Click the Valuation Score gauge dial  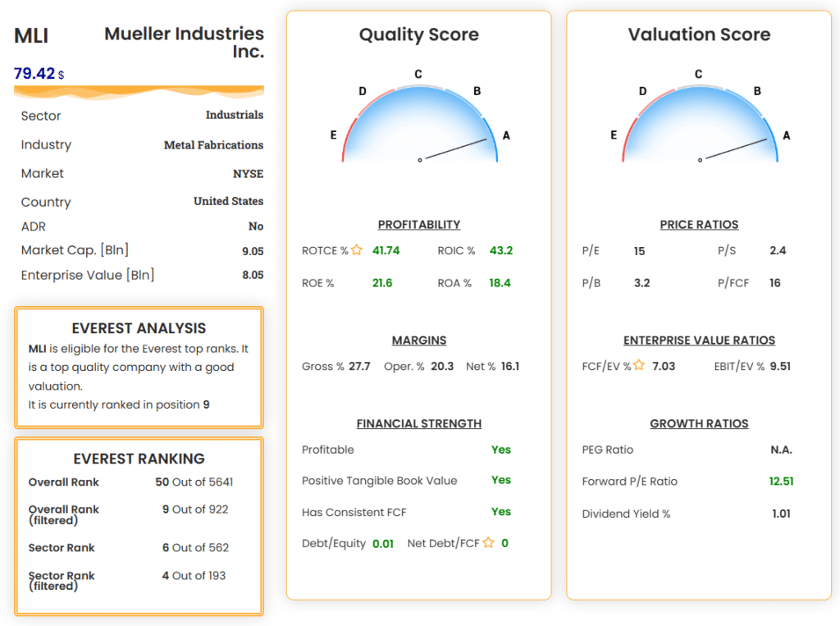coord(700,123)
